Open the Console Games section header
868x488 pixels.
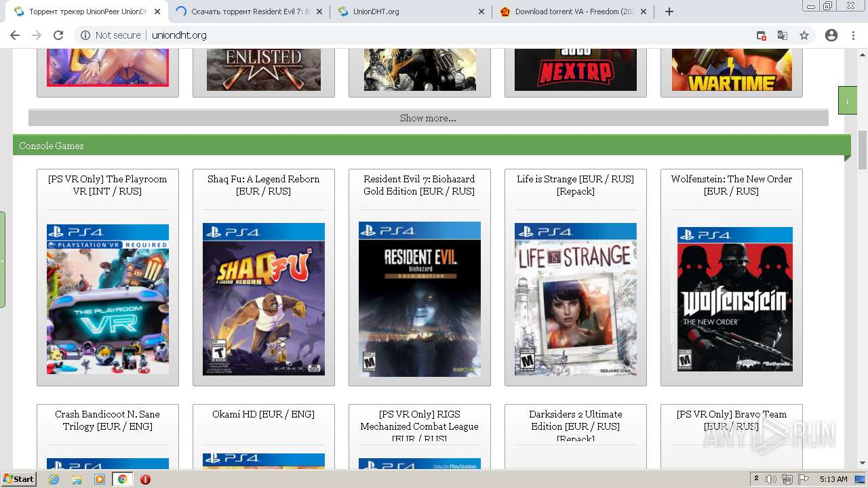(x=431, y=146)
